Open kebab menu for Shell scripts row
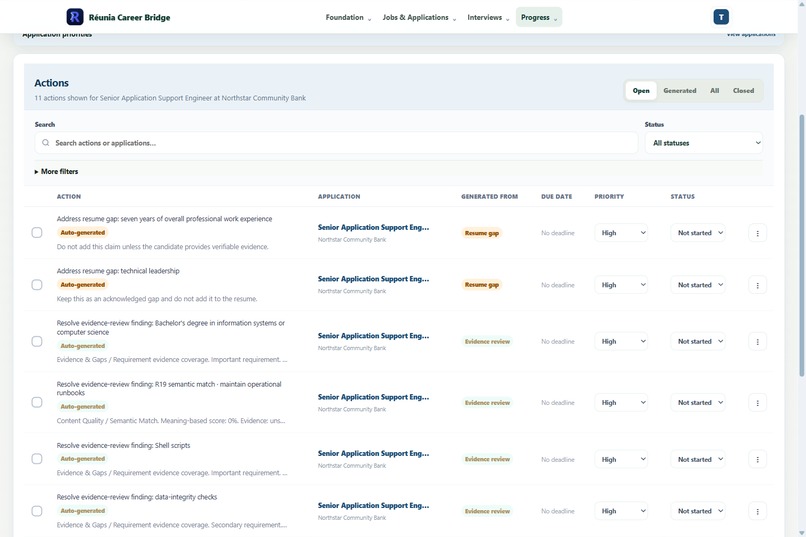This screenshot has width=806, height=537. 757,459
